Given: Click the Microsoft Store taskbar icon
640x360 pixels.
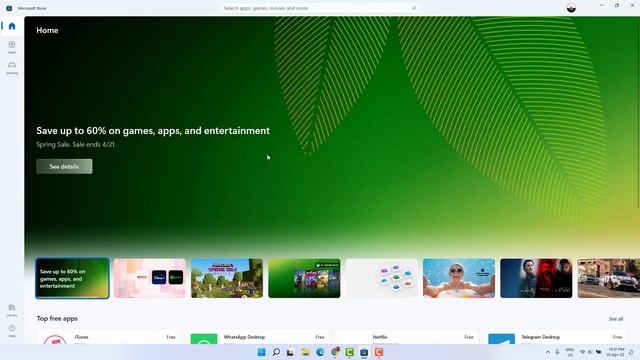Looking at the screenshot, I should click(364, 352).
